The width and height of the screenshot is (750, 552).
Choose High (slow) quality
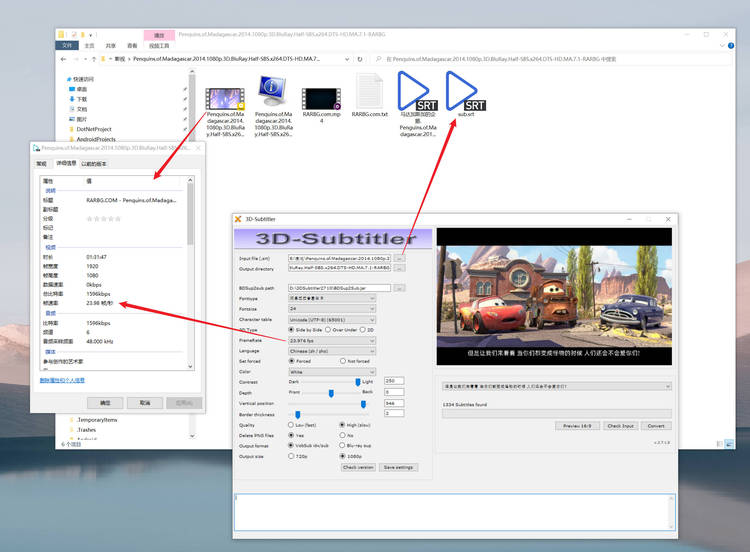(342, 425)
